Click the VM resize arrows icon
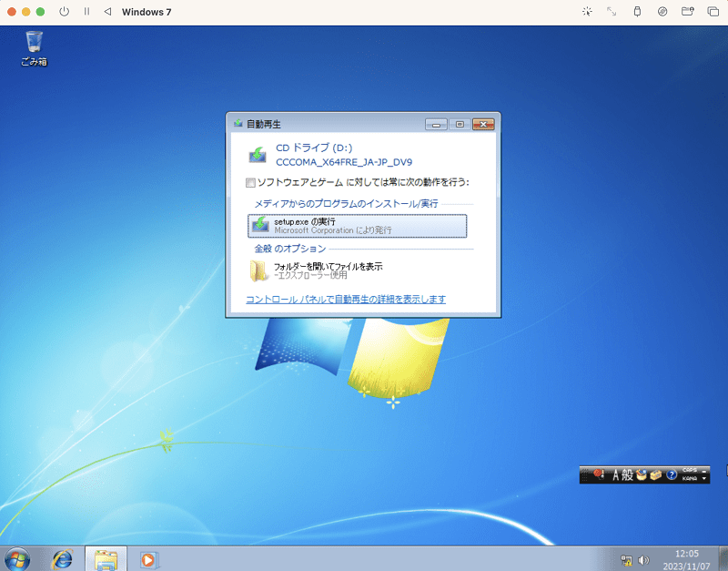The image size is (728, 571). 612,12
